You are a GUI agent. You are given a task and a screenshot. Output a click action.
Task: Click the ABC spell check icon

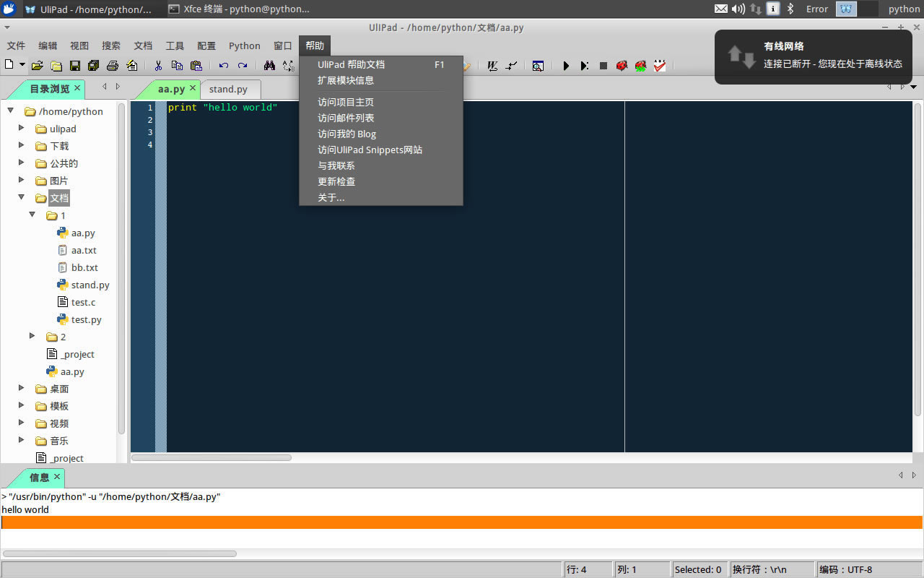pos(659,66)
